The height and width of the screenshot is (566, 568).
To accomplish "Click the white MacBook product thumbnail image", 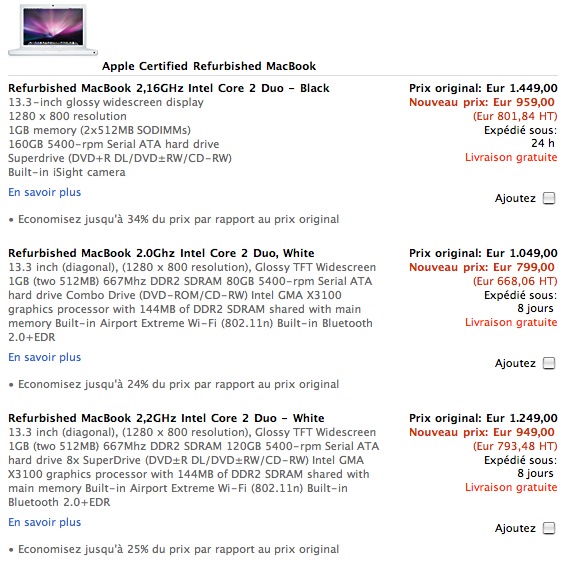I will [53, 30].
